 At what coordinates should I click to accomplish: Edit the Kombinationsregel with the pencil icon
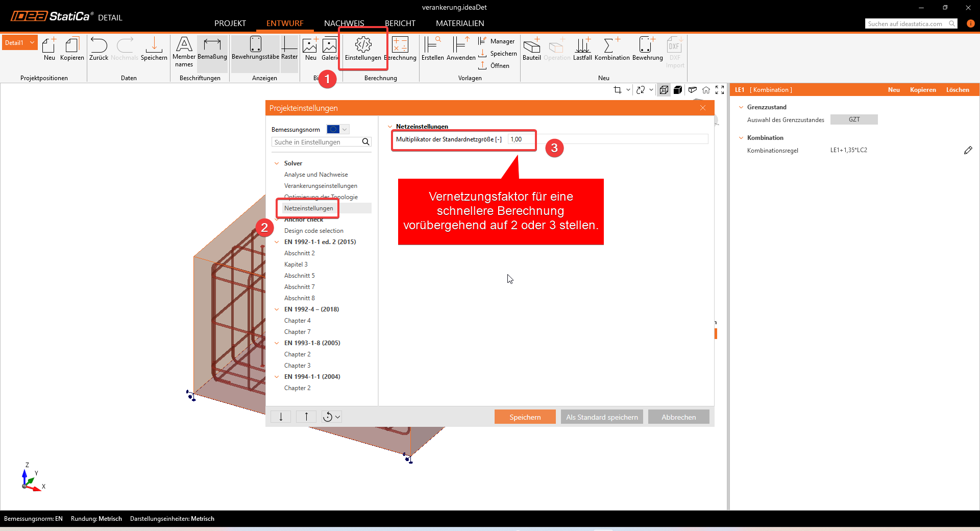(968, 151)
